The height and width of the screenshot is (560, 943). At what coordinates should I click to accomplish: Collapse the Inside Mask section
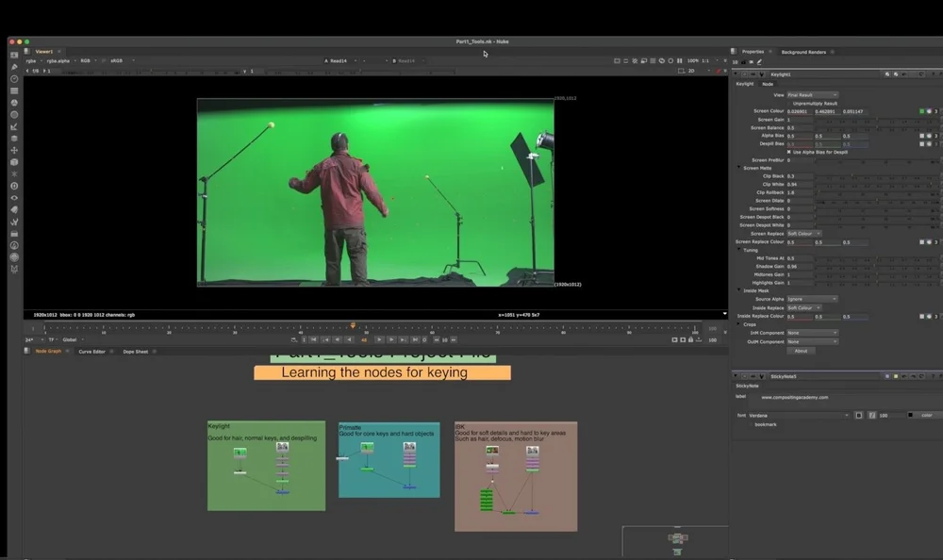739,290
